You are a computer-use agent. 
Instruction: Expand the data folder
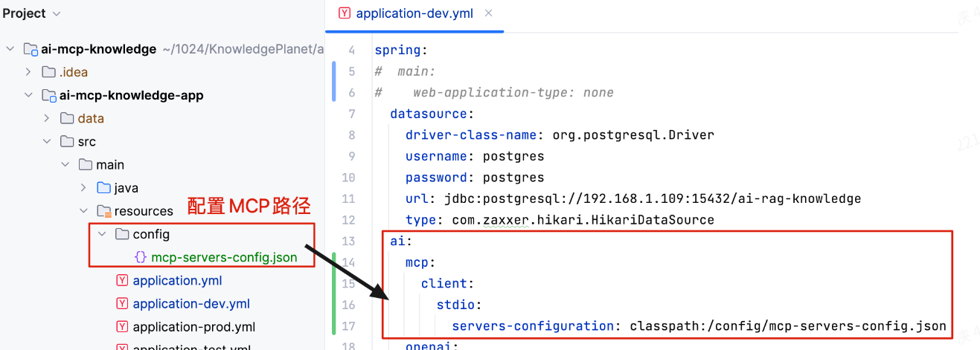(47, 118)
